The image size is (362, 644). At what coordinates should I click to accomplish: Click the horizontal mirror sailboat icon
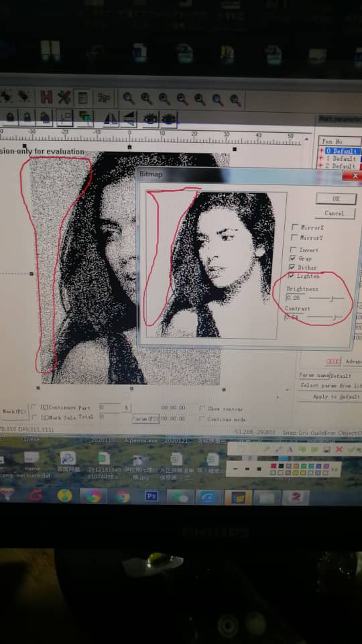coord(111,119)
